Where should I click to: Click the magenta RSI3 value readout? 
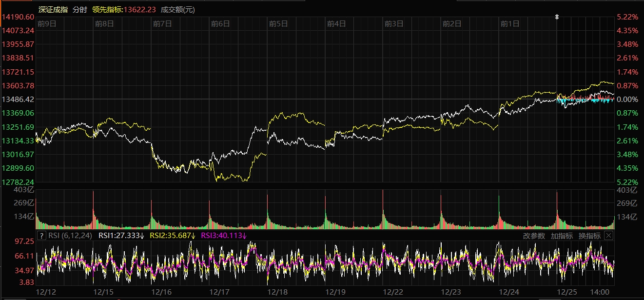coord(224,236)
